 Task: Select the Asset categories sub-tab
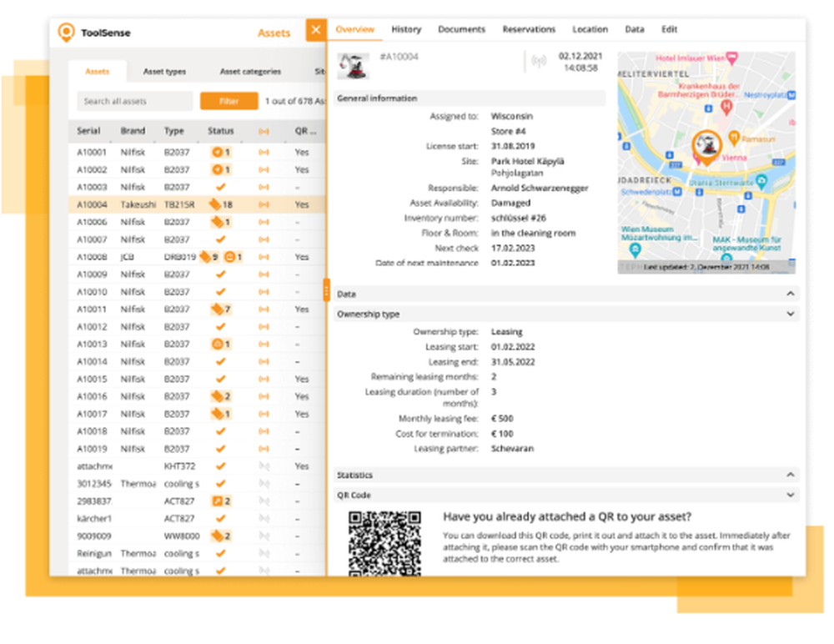[250, 71]
